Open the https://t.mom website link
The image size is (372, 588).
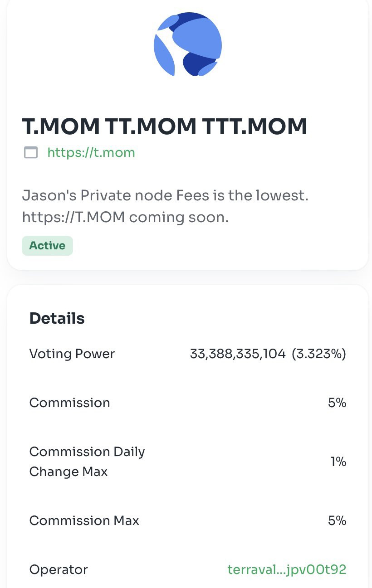(x=91, y=152)
